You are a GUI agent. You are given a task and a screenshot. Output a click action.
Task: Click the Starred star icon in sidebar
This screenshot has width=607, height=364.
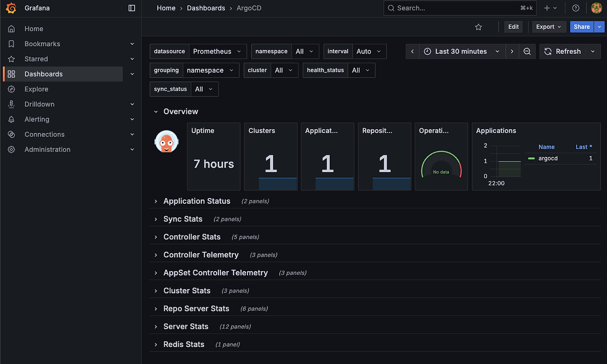[x=11, y=59]
